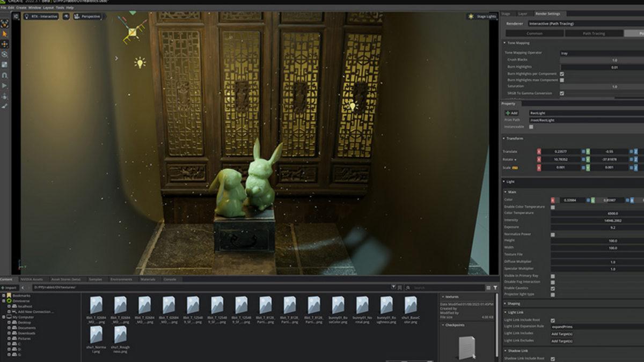The image size is (644, 362).
Task: Collapse the Transform section
Action: [x=505, y=138]
